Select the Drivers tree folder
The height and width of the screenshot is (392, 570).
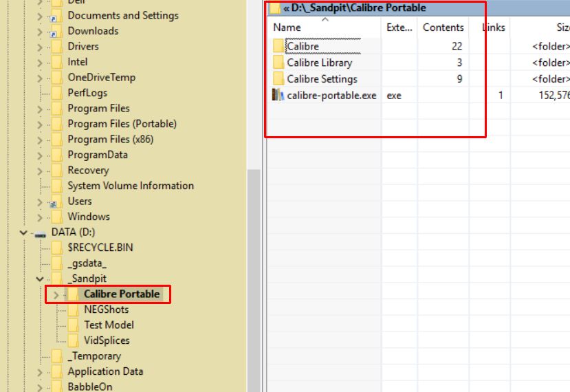tap(83, 47)
